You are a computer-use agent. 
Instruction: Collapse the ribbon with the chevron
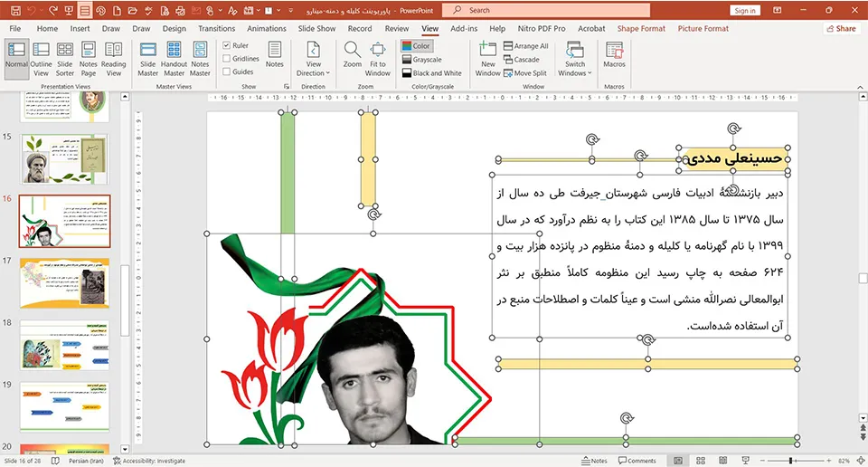click(x=860, y=87)
